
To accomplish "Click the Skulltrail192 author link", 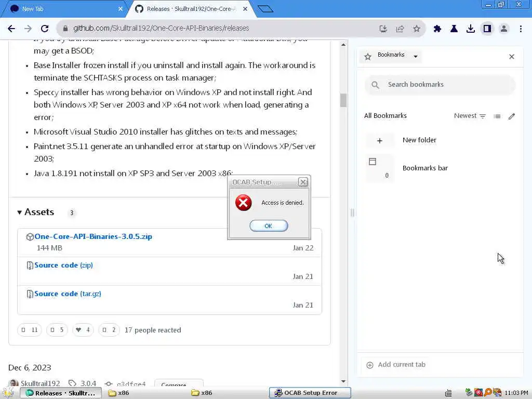I will click(40, 383).
